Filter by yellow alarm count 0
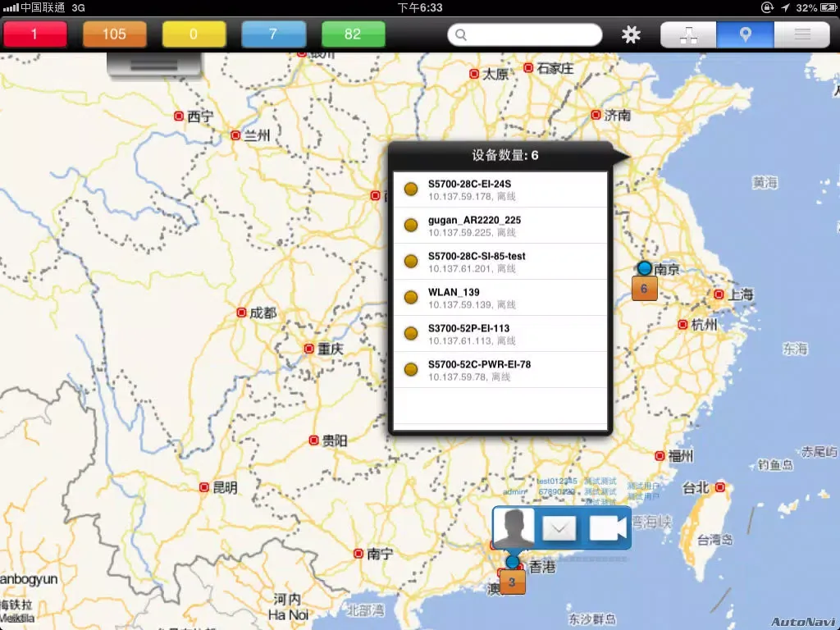The image size is (840, 630). pos(194,34)
